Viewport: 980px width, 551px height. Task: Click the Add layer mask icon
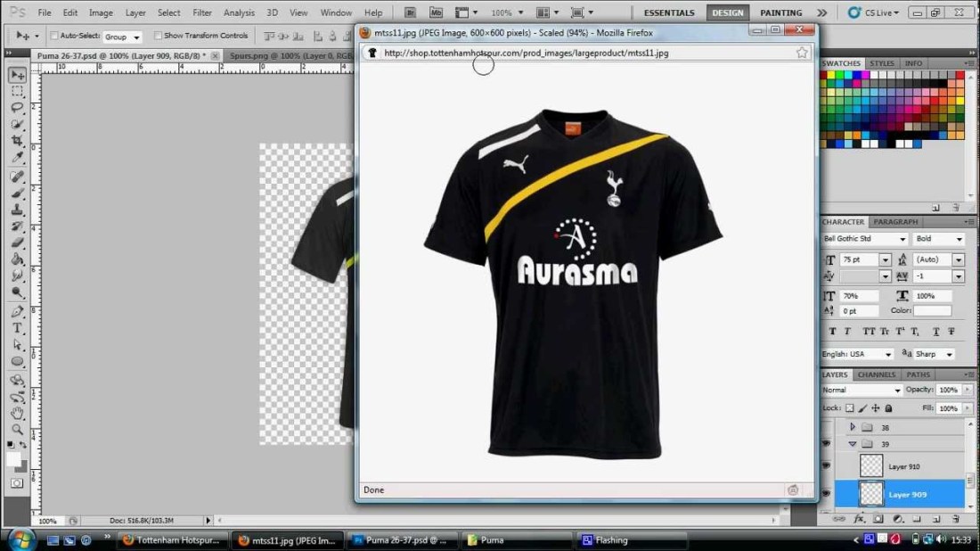coord(878,518)
